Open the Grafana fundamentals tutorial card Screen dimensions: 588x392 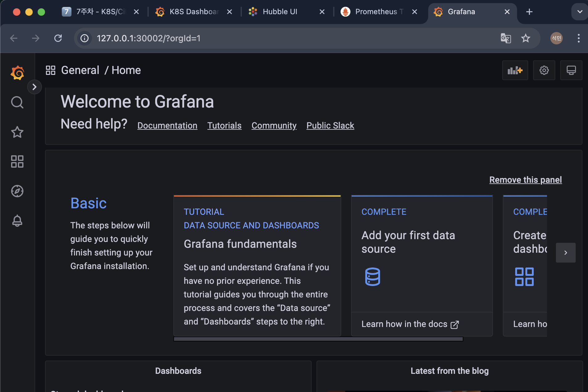[257, 266]
